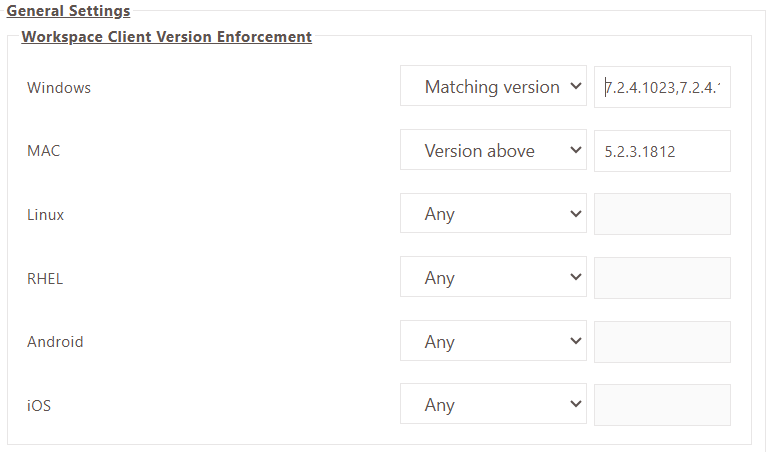Click the chevron arrow on Matching version
Screen dimensions: 779x452
pos(576,86)
